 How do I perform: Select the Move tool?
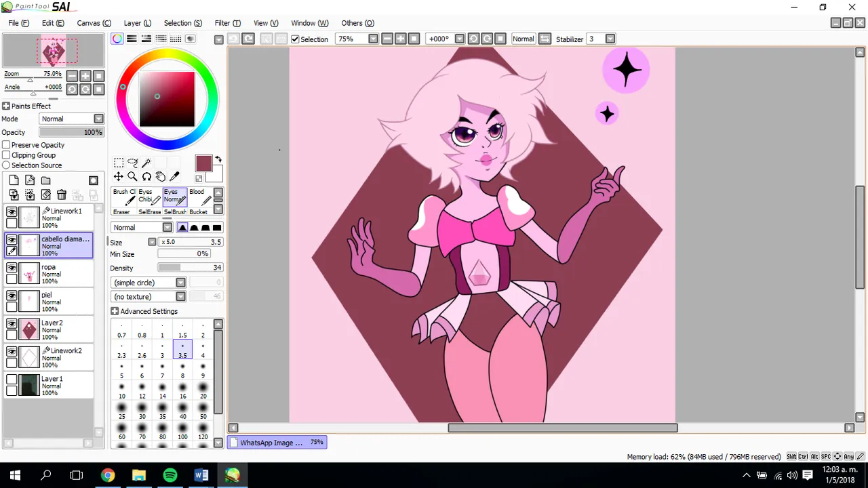pyautogui.click(x=119, y=177)
